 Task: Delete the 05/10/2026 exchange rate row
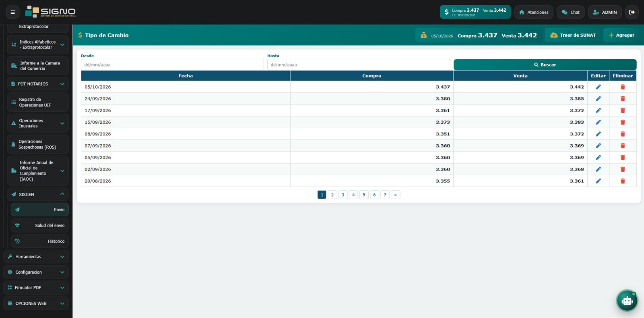pos(623,87)
